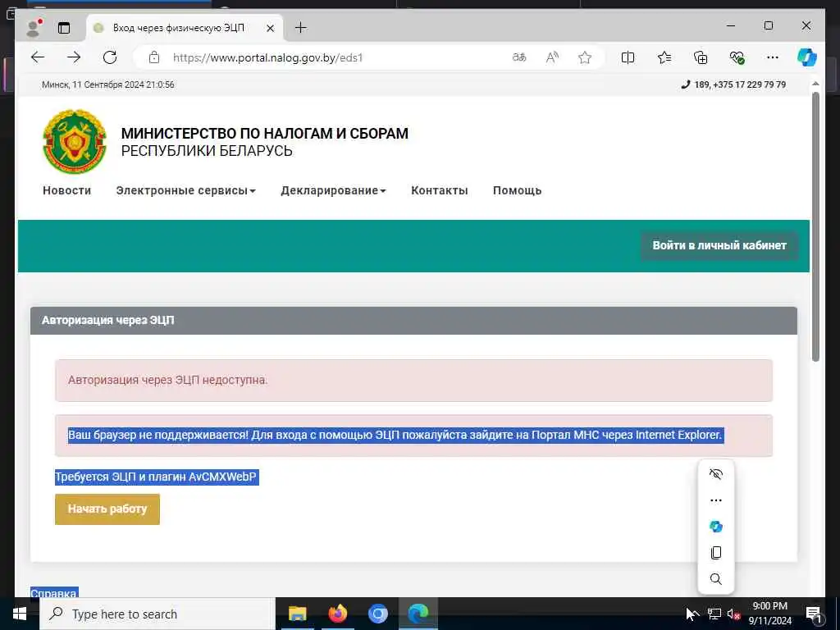Open Firefox from the taskbar

pos(337,614)
